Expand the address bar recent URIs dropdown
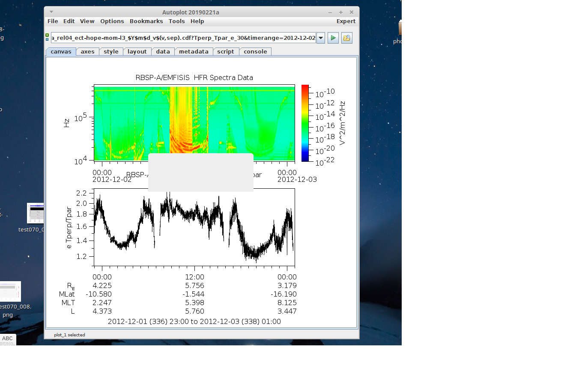The image size is (576, 392). click(x=320, y=38)
